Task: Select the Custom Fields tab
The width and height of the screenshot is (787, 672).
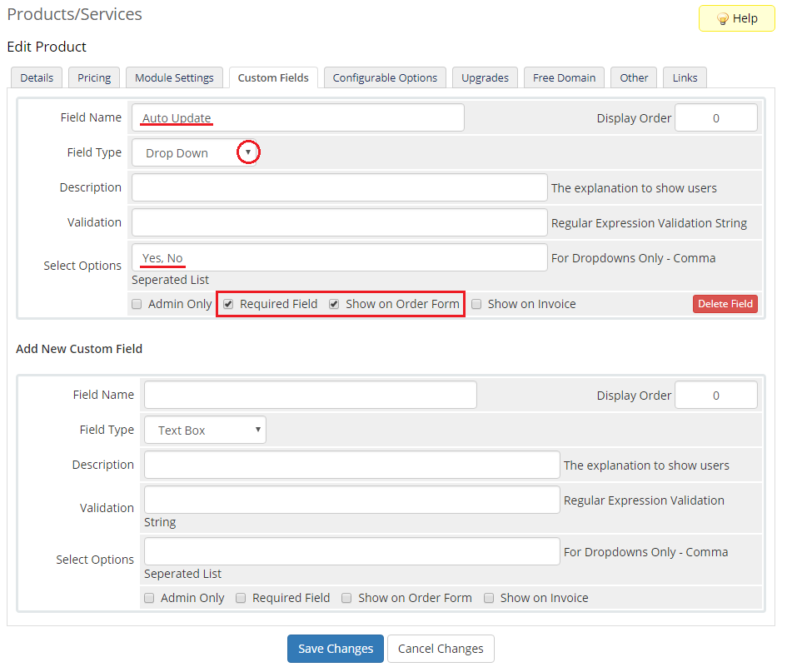Action: (x=273, y=77)
